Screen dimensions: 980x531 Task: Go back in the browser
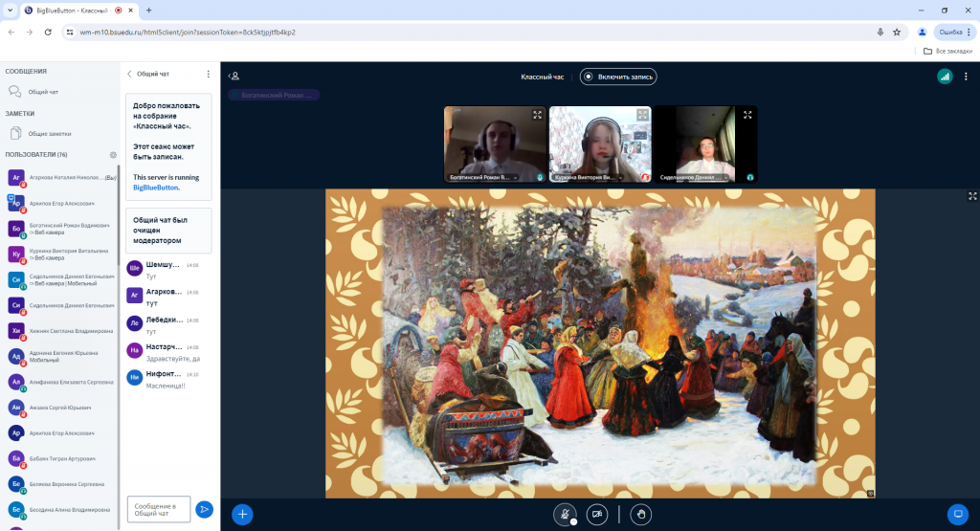pyautogui.click(x=11, y=32)
